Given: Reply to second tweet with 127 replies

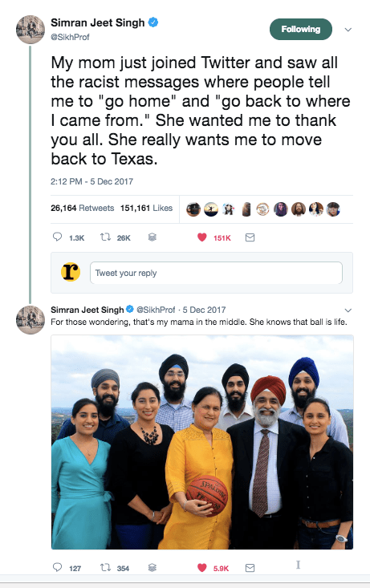Looking at the screenshot, I should (x=57, y=567).
